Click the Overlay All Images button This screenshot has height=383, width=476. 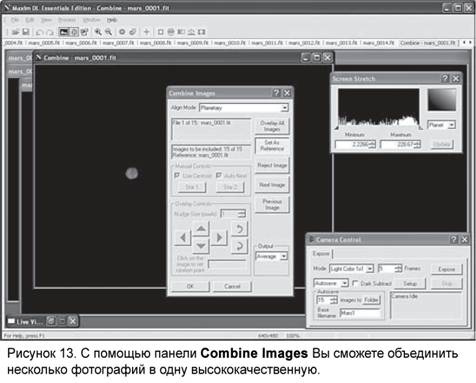pyautogui.click(x=272, y=126)
